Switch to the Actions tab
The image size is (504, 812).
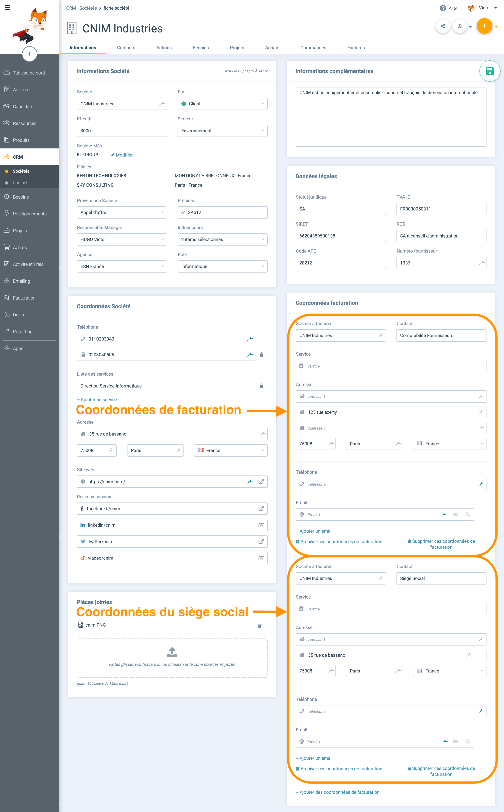[164, 48]
